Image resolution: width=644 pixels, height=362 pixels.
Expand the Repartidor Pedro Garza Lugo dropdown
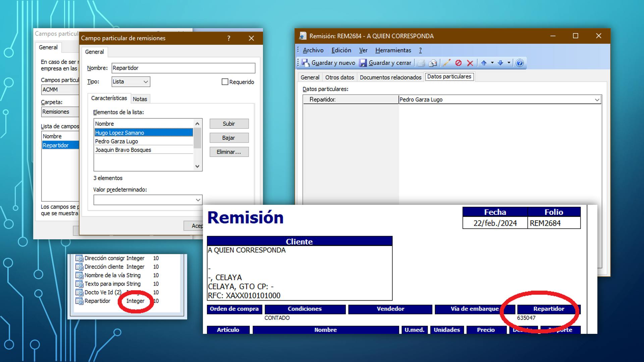coord(597,100)
